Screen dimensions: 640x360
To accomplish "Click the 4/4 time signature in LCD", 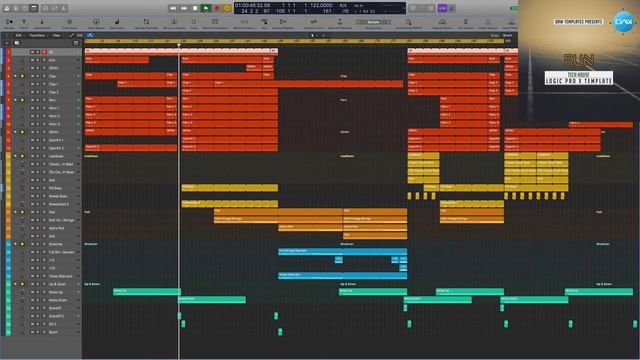I will [343, 5].
